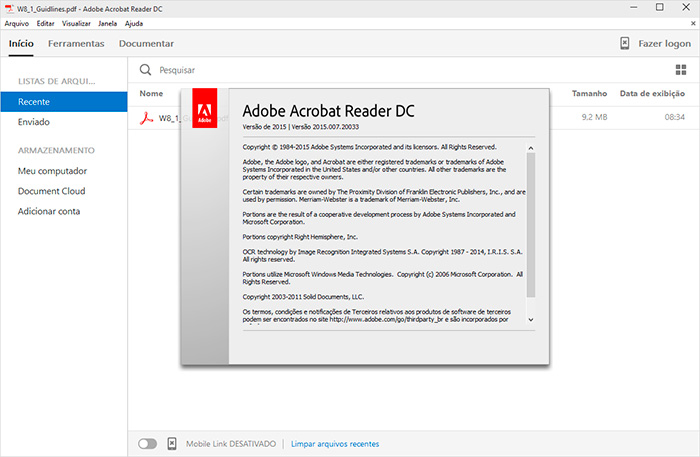Image resolution: width=700 pixels, height=457 pixels.
Task: Switch to the Ferramentas tab
Action: coord(76,43)
